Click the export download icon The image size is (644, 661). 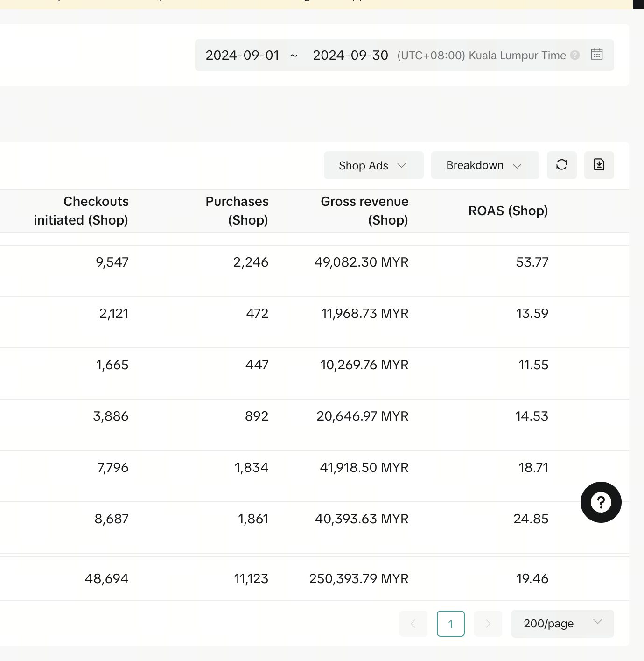click(x=599, y=165)
